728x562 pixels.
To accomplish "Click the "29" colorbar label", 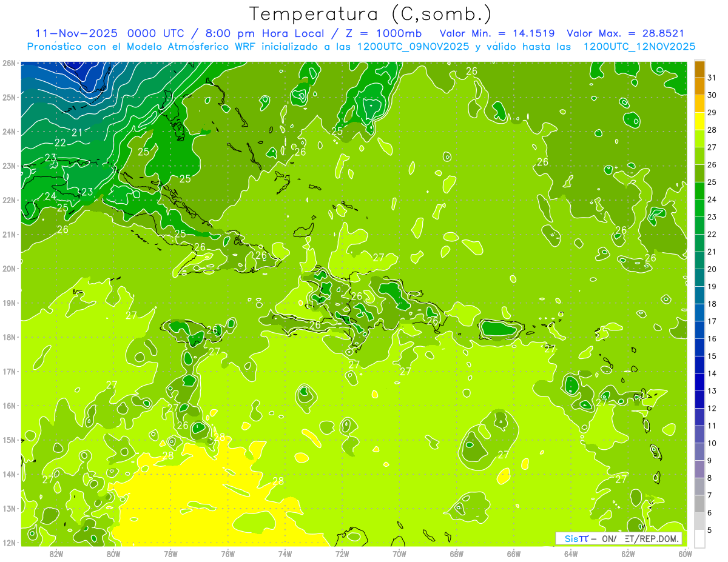I will pyautogui.click(x=712, y=113).
